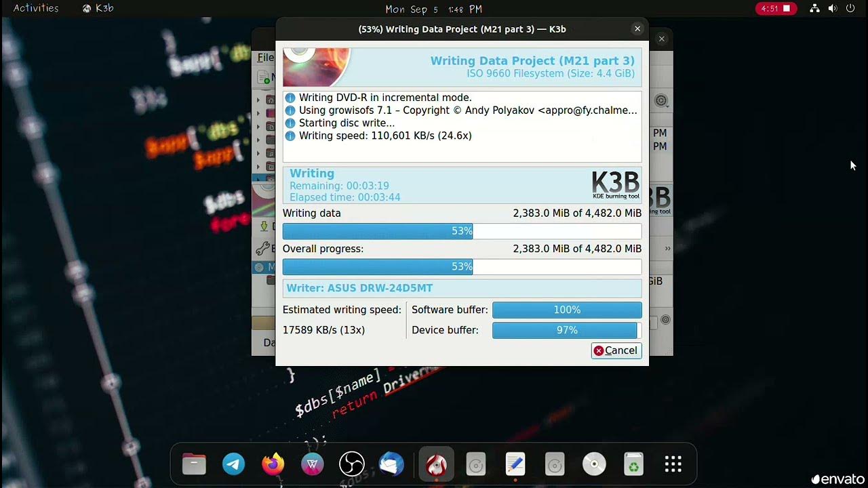
Task: Cancel the disc writing process
Action: (x=616, y=350)
